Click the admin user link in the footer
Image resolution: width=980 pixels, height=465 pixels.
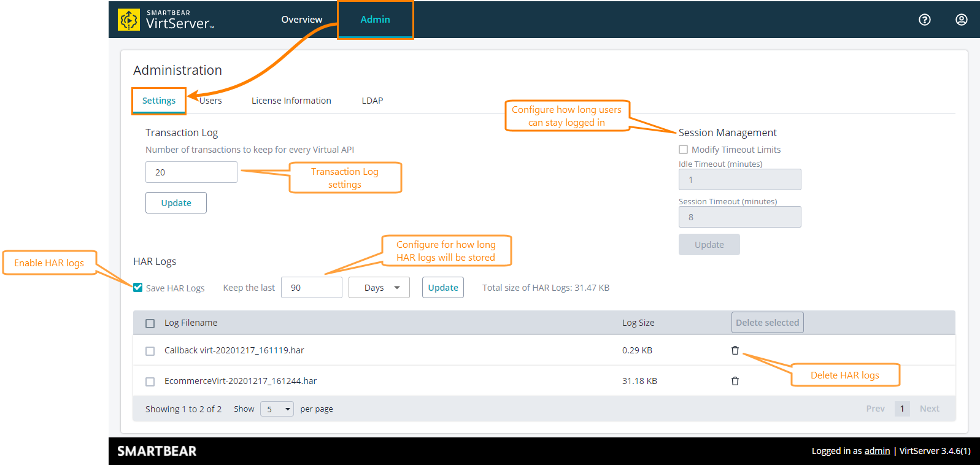coord(878,451)
